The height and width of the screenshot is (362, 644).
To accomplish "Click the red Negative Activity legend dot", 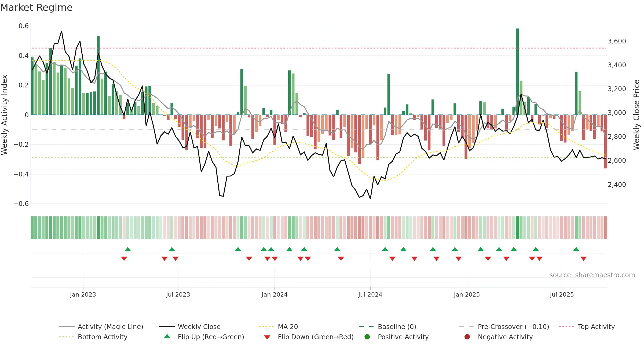I will tap(467, 337).
